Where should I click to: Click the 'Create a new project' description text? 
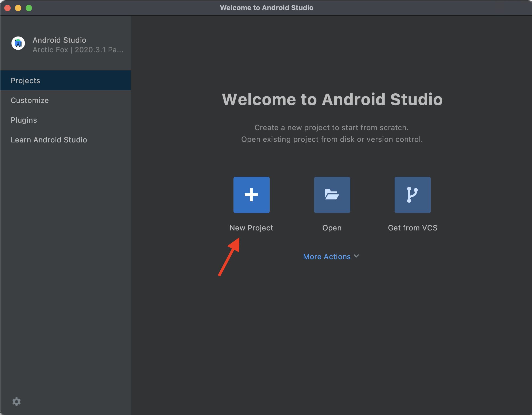point(332,127)
